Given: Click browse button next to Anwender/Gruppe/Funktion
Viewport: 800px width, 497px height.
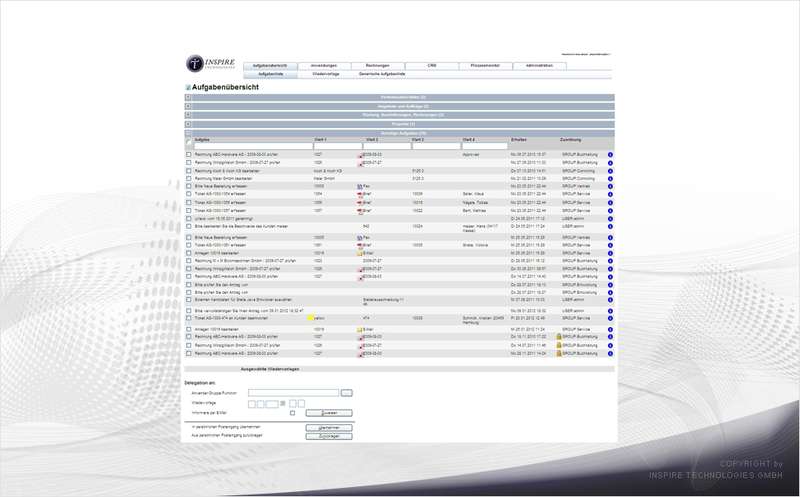Looking at the screenshot, I should click(x=346, y=393).
